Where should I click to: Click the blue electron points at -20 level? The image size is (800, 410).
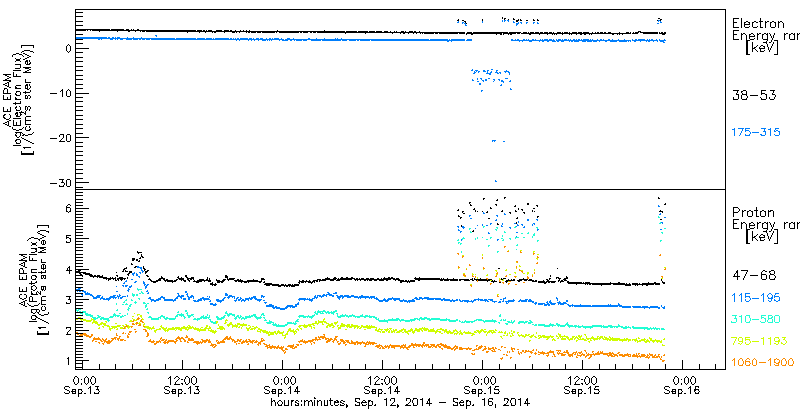(x=498, y=141)
